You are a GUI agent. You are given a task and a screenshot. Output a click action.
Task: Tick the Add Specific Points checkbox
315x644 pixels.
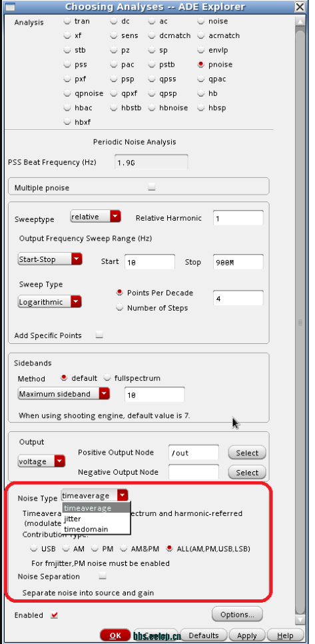click(99, 335)
